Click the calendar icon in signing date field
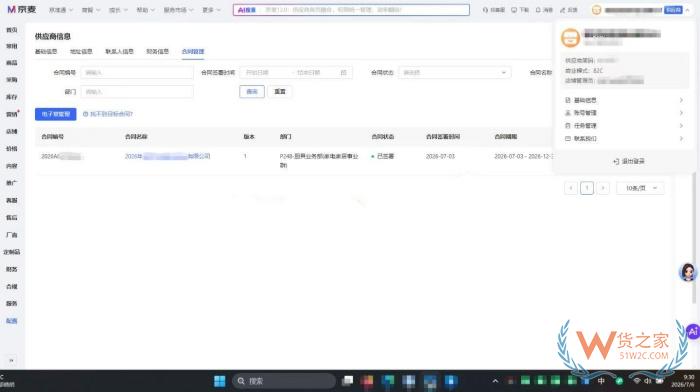This screenshot has height=392, width=700. [x=343, y=72]
